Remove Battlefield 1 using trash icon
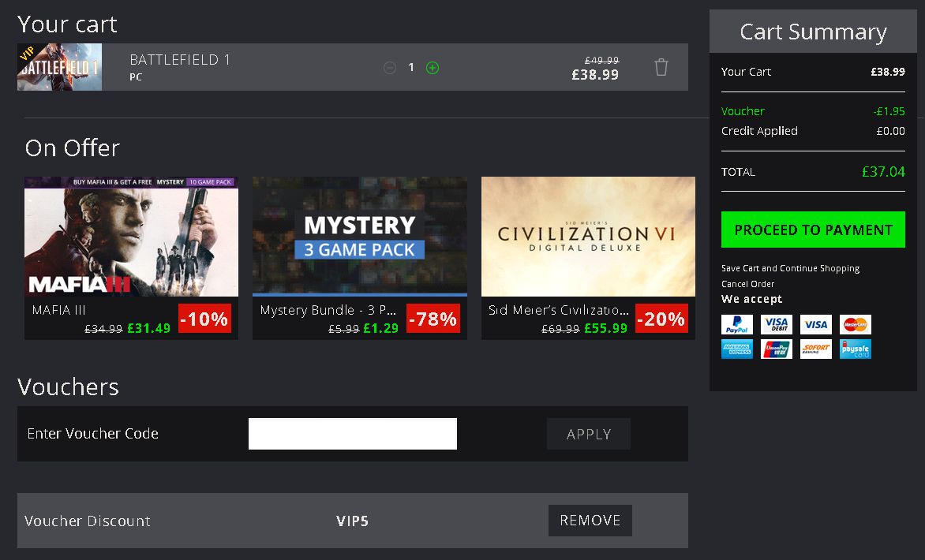925x560 pixels. click(x=661, y=67)
